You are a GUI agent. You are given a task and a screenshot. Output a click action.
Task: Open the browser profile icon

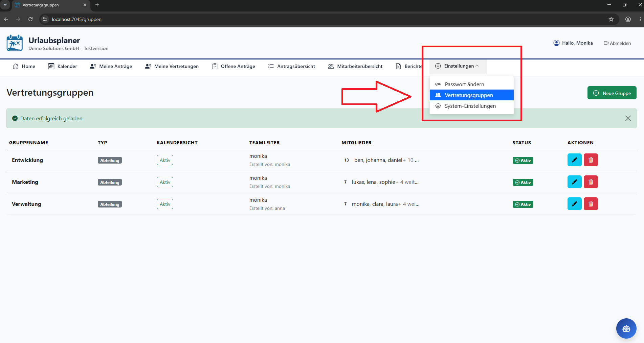(628, 19)
